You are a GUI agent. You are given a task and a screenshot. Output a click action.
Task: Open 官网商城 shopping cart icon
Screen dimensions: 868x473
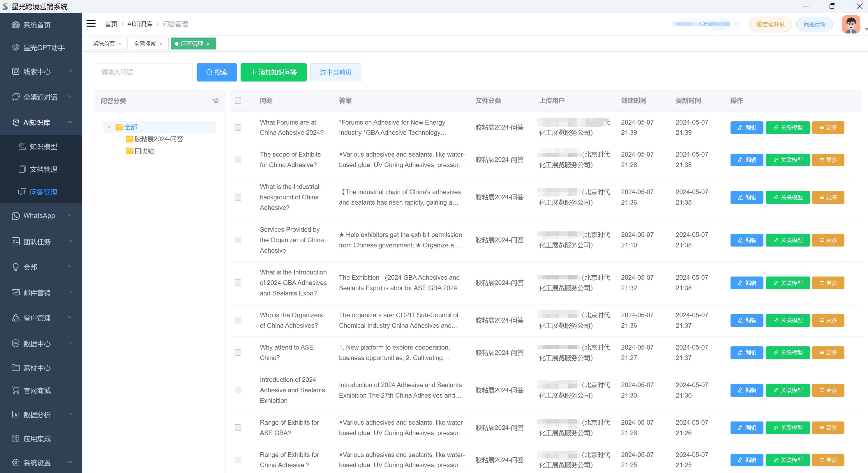tap(15, 391)
